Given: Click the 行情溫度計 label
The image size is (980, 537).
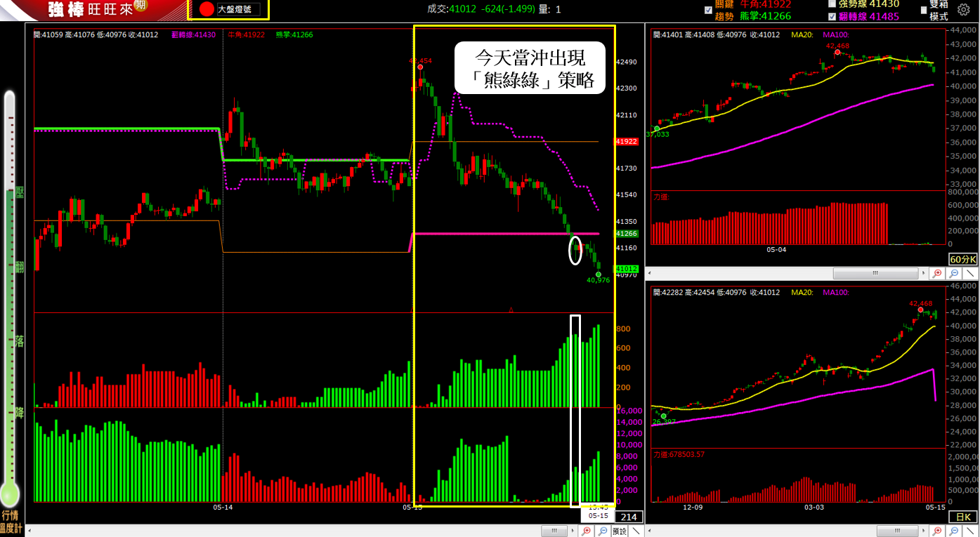Looking at the screenshot, I should click(10, 520).
